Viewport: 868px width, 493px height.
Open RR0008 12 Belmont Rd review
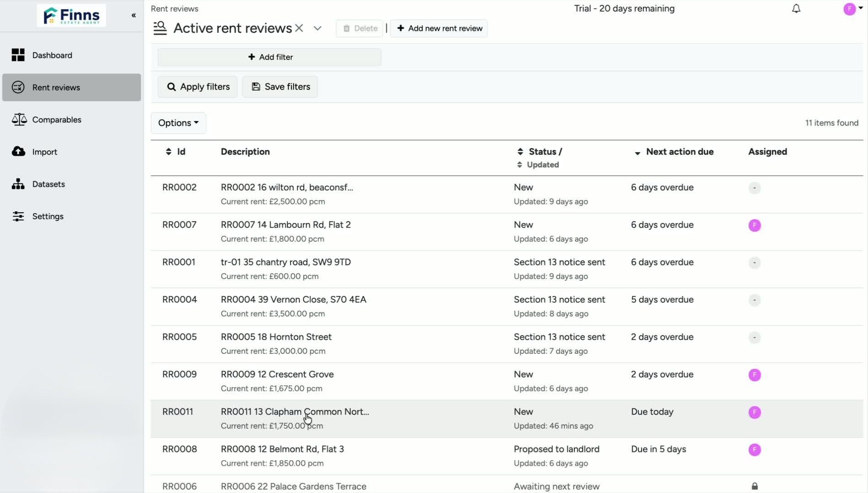[x=282, y=449]
